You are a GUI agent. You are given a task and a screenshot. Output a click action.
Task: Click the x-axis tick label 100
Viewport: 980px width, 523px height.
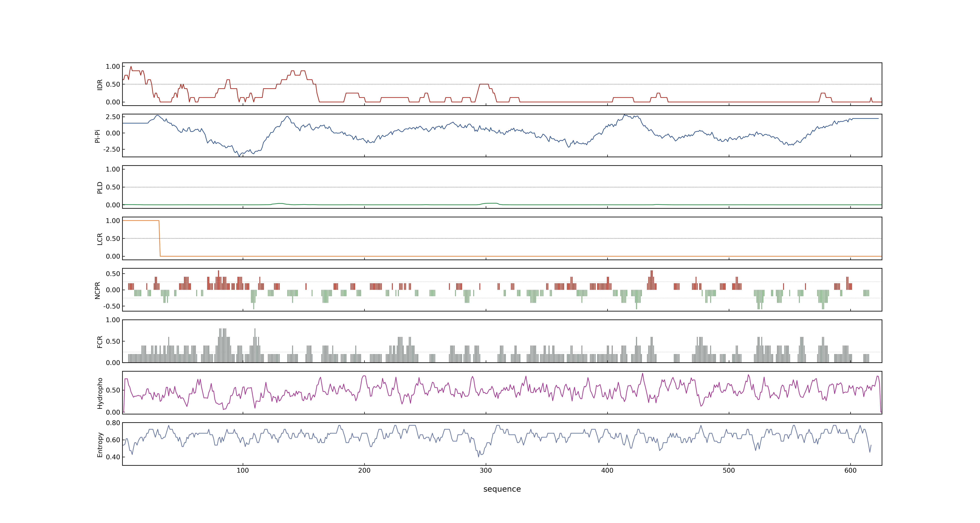point(243,470)
